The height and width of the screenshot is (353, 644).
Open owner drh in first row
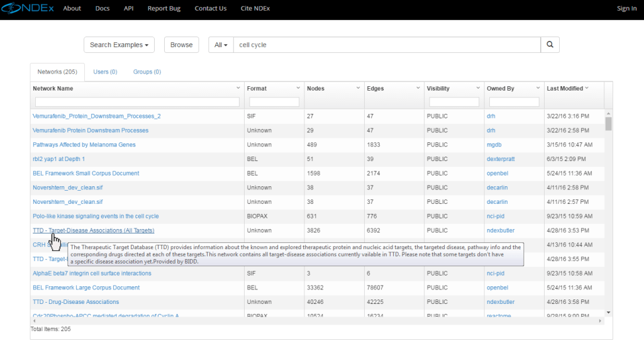[491, 116]
